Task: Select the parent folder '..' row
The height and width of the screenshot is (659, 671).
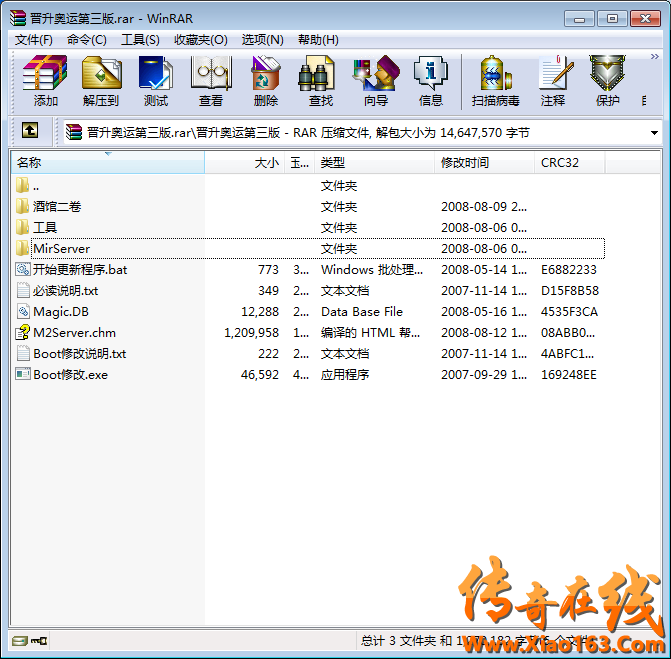Action: (x=308, y=186)
